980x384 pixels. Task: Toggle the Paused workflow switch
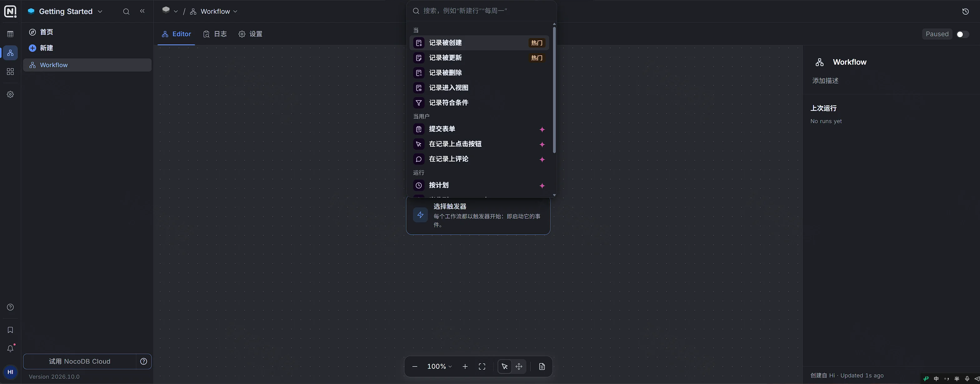[963, 34]
